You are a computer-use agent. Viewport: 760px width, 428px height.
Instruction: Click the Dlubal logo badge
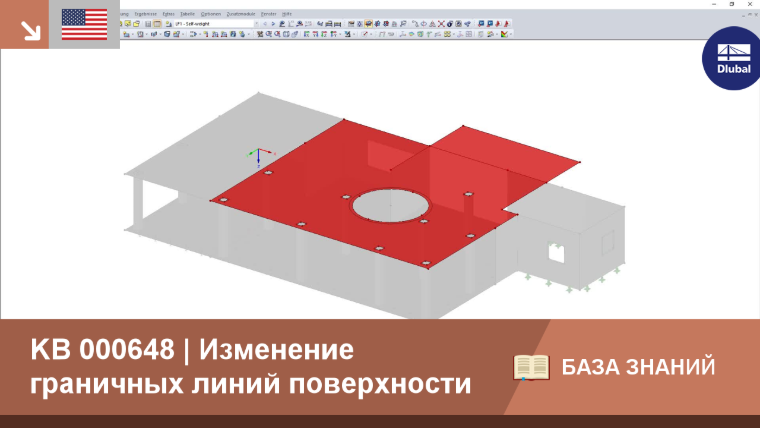[733, 59]
